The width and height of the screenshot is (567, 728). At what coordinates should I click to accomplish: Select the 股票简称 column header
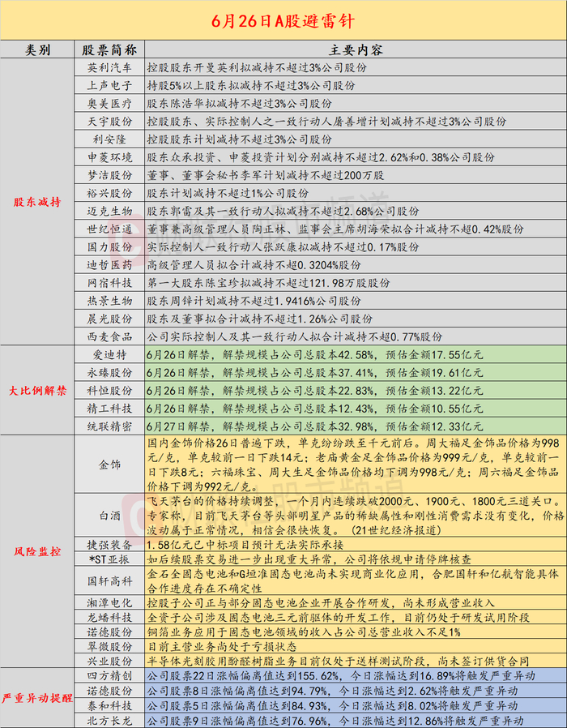(x=109, y=49)
